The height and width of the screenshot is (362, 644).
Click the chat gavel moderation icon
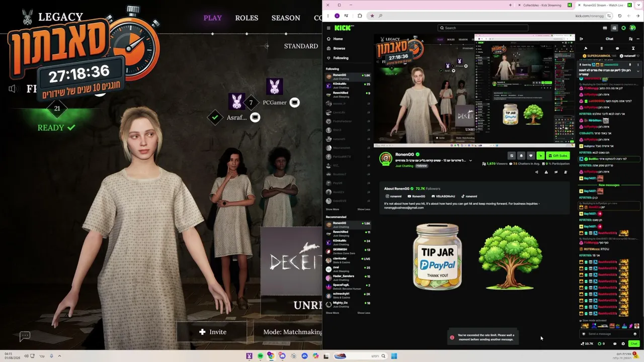coord(586,48)
